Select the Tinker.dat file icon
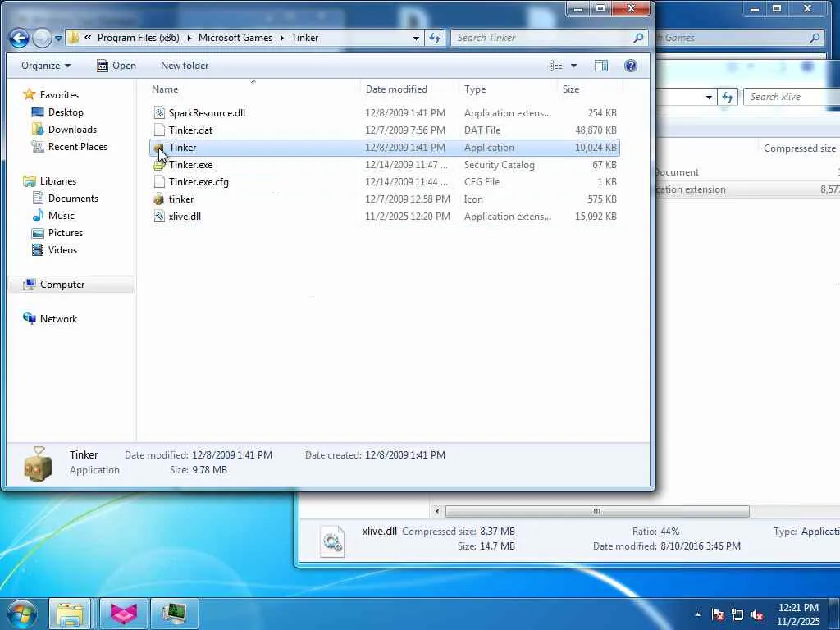Viewport: 840px width, 630px height. [x=159, y=130]
